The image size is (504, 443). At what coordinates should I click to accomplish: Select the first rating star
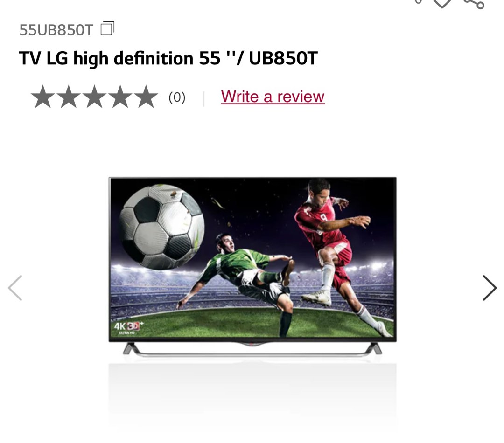[43, 97]
